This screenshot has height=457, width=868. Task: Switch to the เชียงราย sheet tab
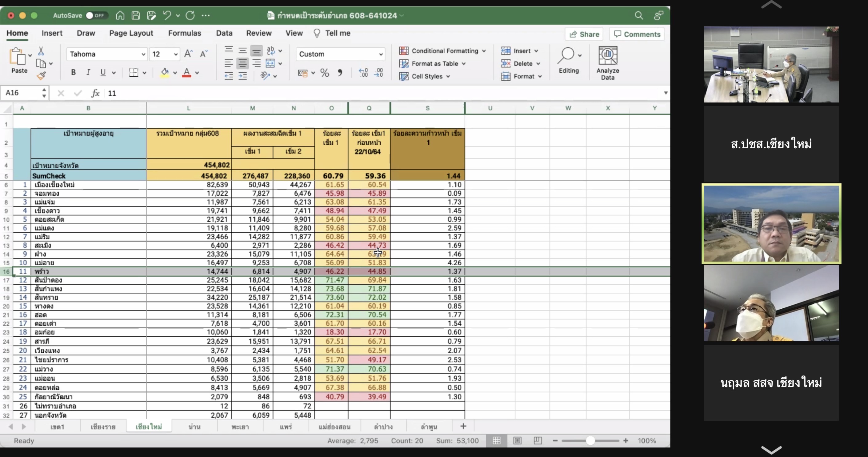103,427
